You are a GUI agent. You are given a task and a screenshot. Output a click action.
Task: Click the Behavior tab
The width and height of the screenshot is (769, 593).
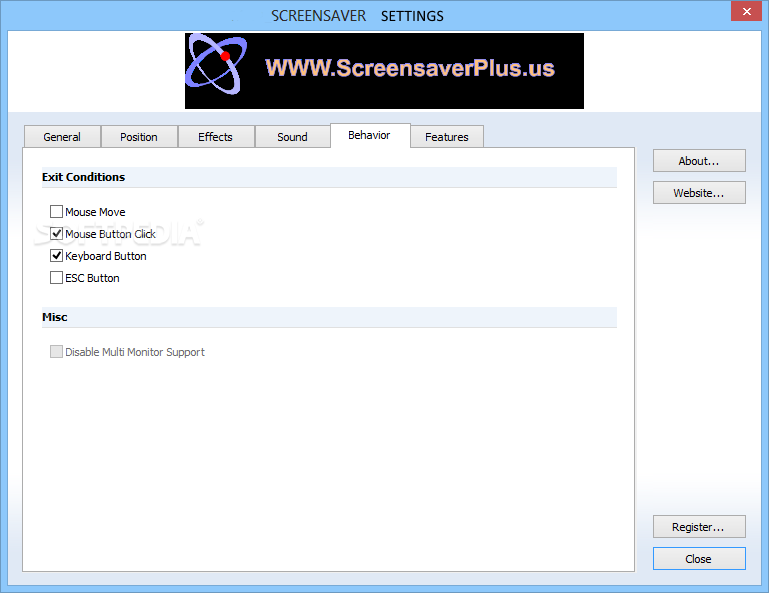pyautogui.click(x=370, y=135)
